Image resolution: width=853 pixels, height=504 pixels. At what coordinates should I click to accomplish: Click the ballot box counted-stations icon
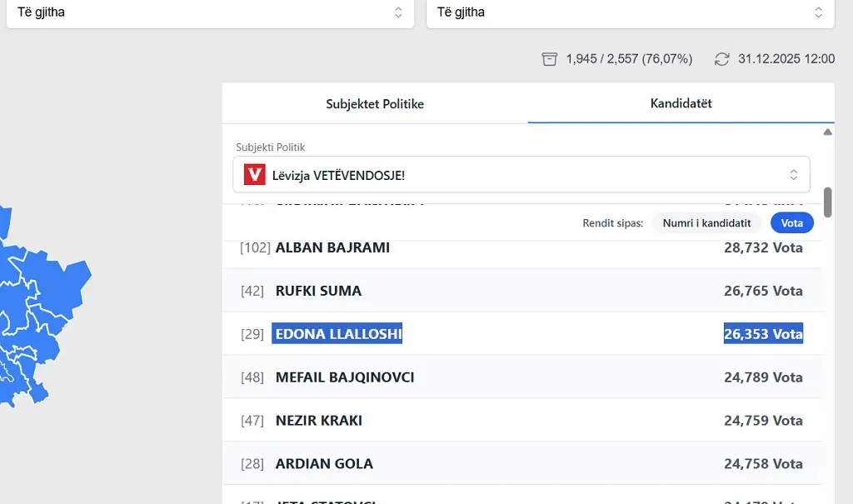[x=549, y=59]
